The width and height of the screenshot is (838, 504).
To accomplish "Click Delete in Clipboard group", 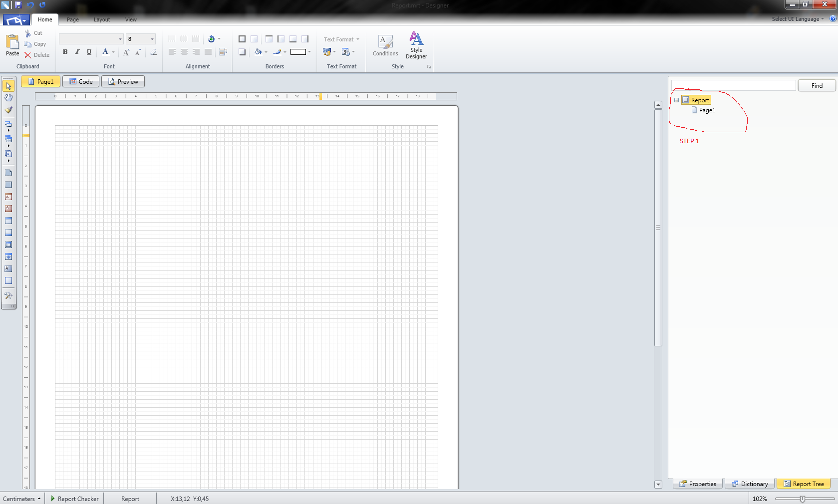I will pyautogui.click(x=37, y=55).
